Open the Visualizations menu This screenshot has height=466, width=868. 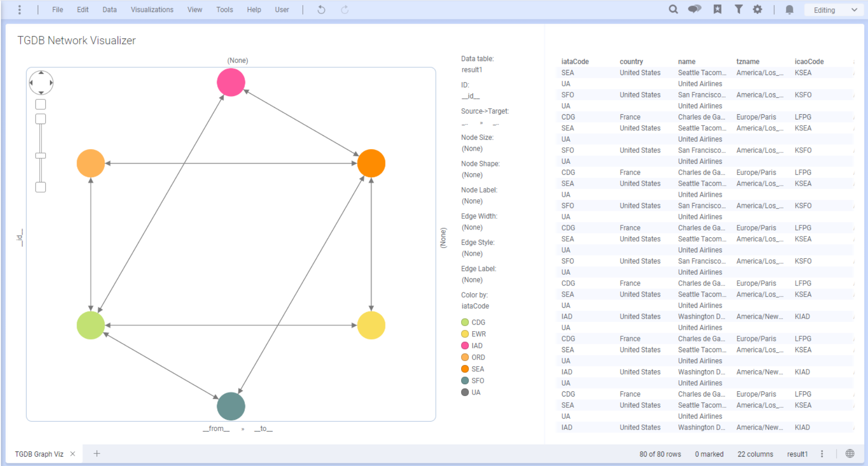pos(152,10)
